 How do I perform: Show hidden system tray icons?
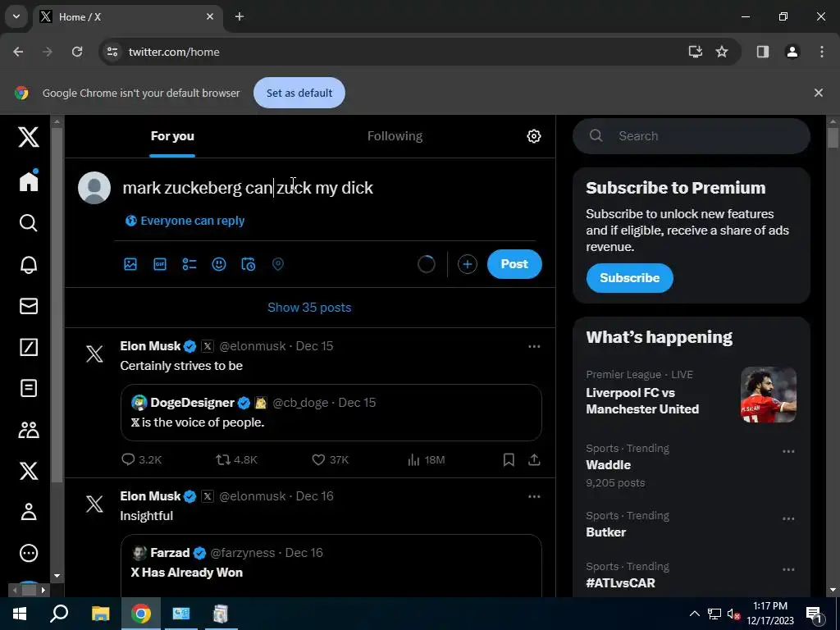694,614
